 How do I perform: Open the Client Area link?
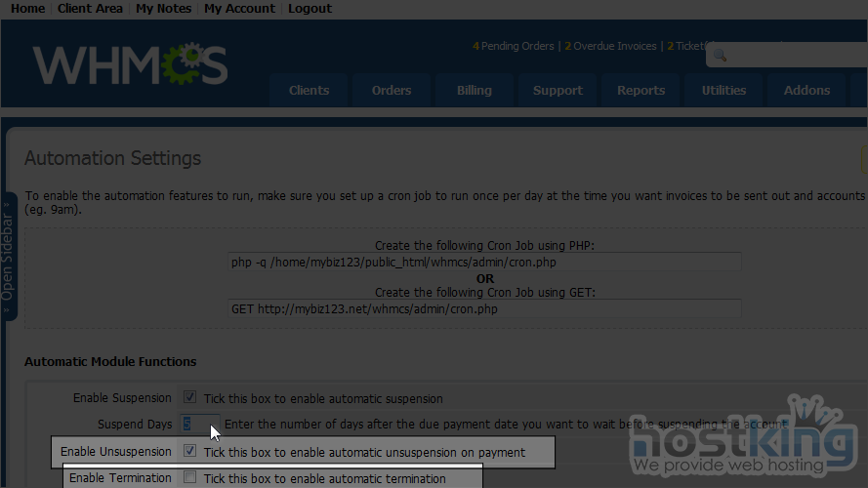[90, 9]
